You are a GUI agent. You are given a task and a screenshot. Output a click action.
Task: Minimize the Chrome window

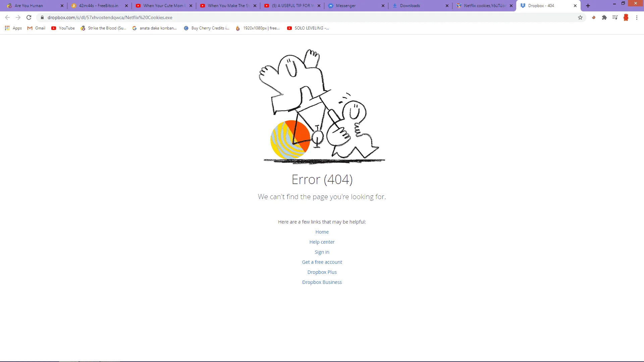pyautogui.click(x=614, y=3)
